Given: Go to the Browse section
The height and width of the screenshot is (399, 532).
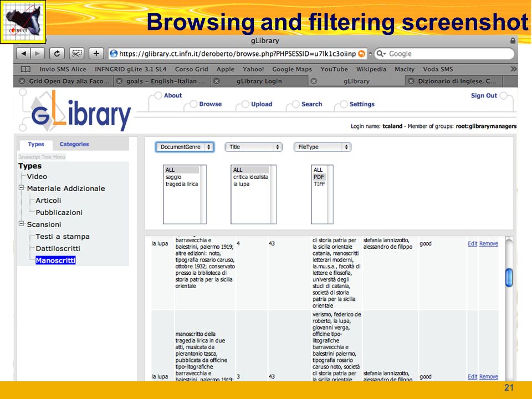Looking at the screenshot, I should coord(211,104).
